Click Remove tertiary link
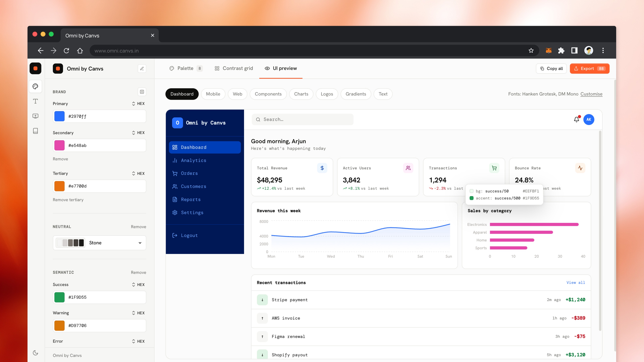The height and width of the screenshot is (362, 644). coord(68,200)
